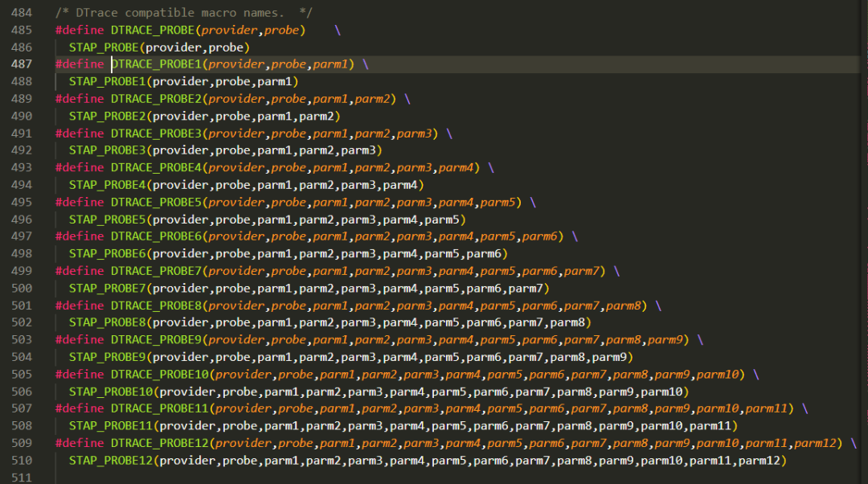Click the vertical scrollbar at the right edge
This screenshot has width=868, height=484.
[864, 242]
